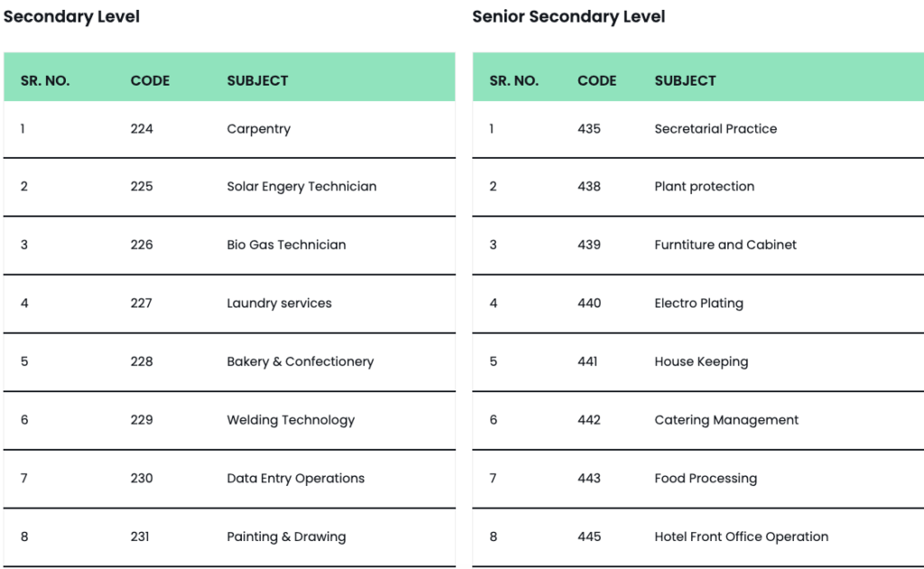Select Bio Gas Technician row text
The height and width of the screenshot is (569, 924).
pyautogui.click(x=286, y=244)
